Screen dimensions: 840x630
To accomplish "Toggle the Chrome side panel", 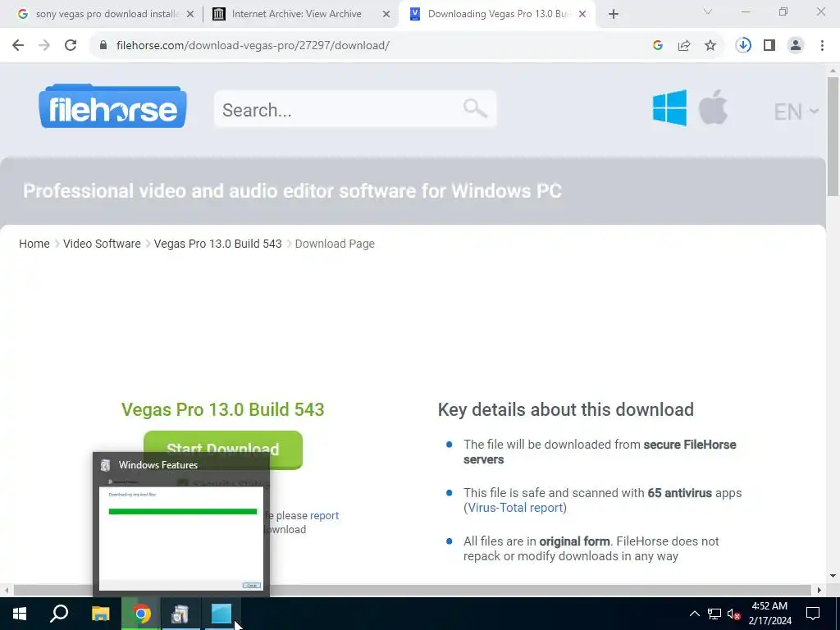I will 769,46.
